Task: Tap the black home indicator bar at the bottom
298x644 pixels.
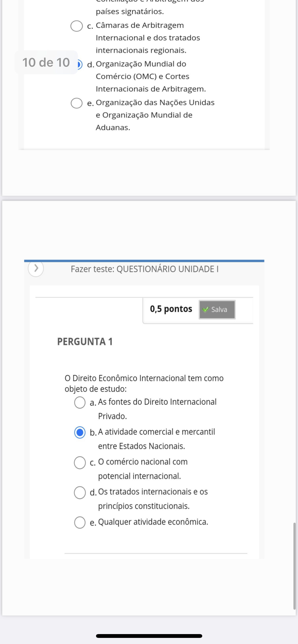Action: 149,636
